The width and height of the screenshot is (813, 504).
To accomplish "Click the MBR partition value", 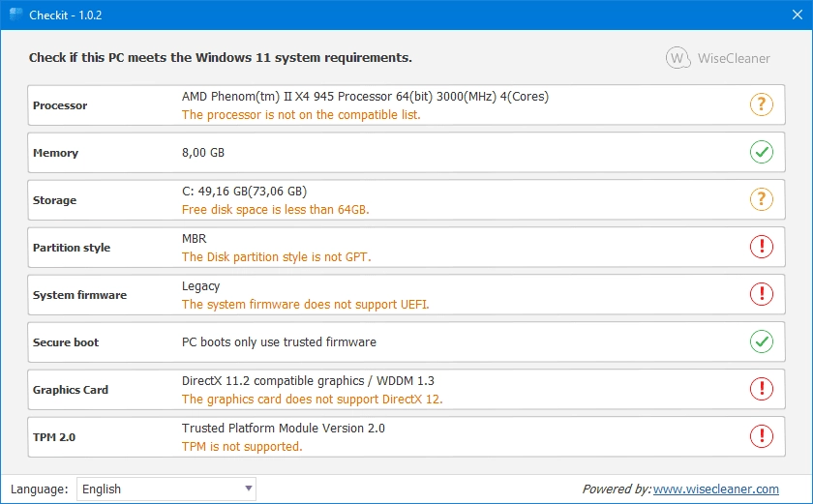I will pyautogui.click(x=194, y=238).
